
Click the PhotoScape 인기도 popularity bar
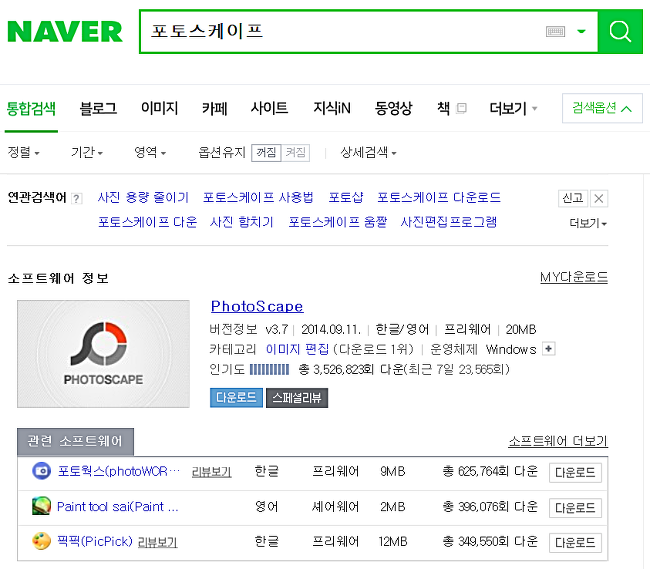[269, 369]
